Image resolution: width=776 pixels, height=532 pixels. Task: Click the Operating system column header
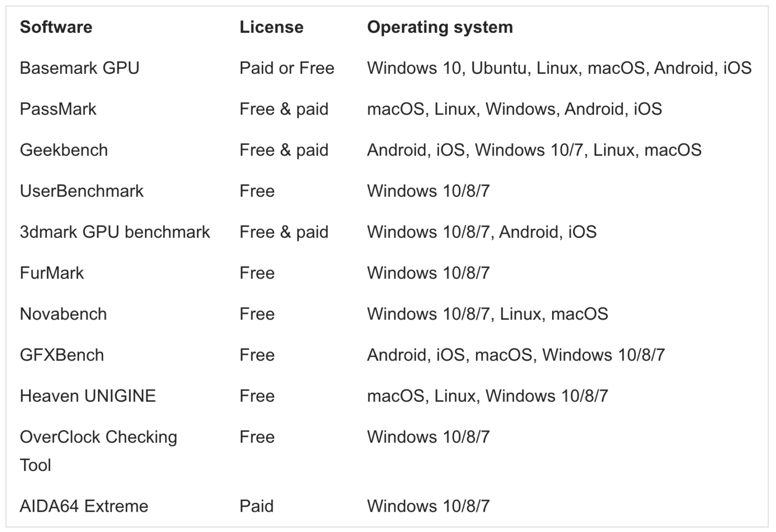(x=440, y=27)
